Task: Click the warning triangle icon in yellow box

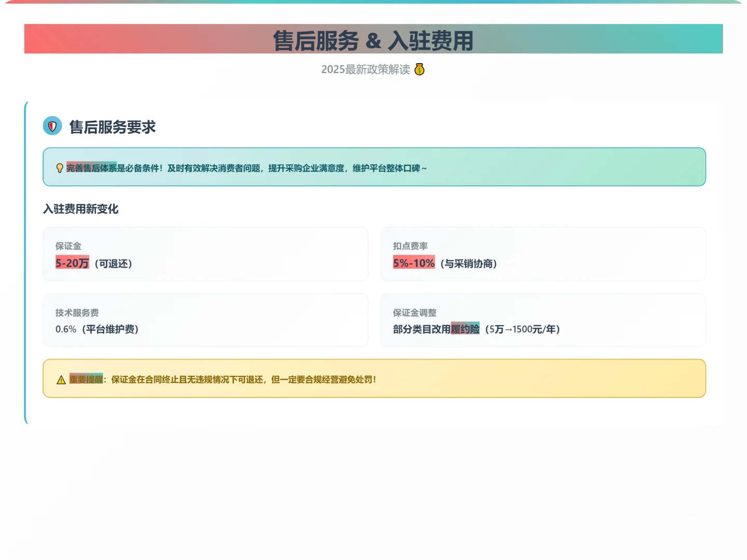Action: pyautogui.click(x=61, y=380)
